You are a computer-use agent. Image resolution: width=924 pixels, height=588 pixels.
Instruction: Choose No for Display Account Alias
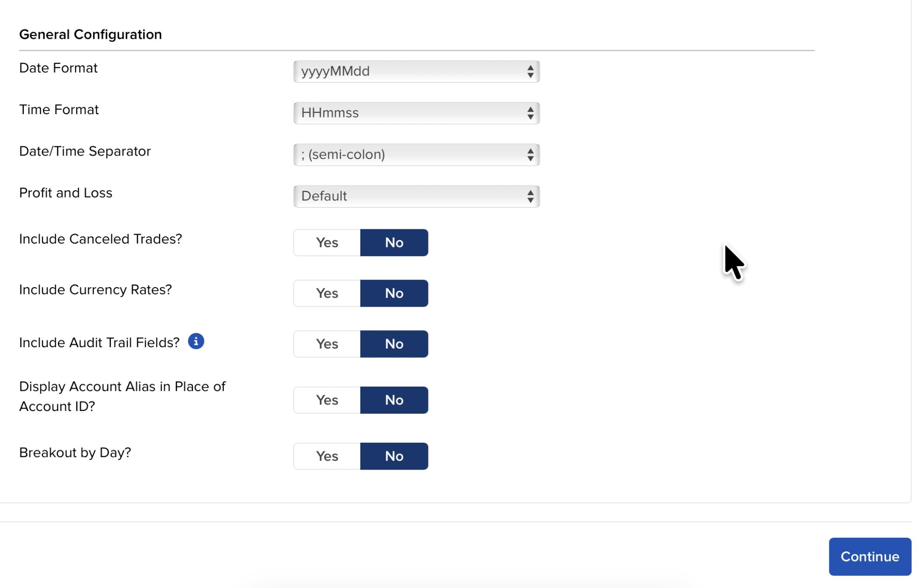(x=394, y=400)
